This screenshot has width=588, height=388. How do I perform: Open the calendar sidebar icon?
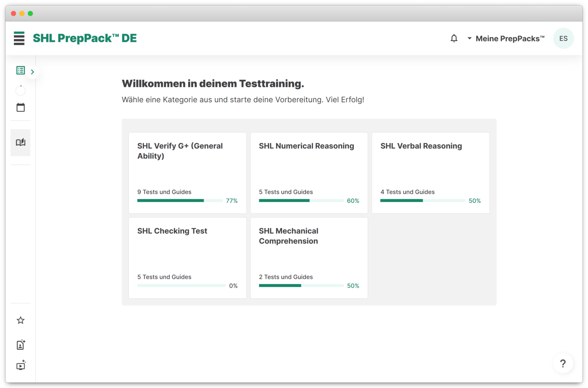pyautogui.click(x=21, y=107)
